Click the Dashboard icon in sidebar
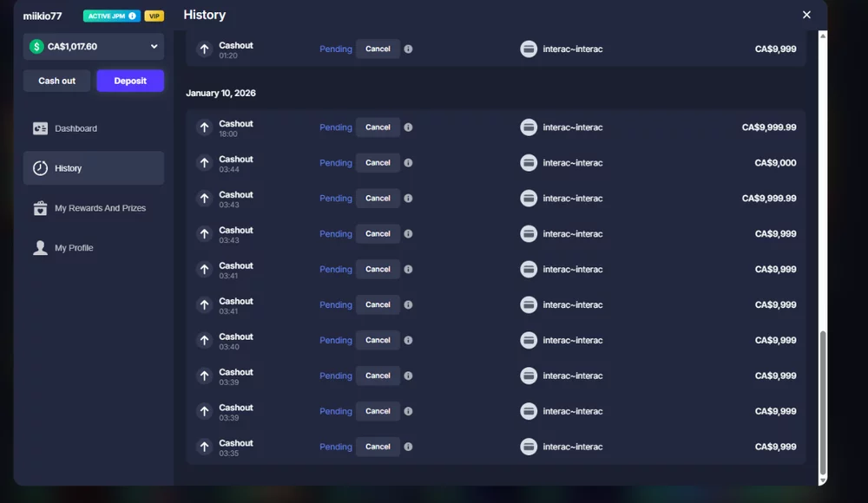This screenshot has height=503, width=868. click(x=40, y=128)
